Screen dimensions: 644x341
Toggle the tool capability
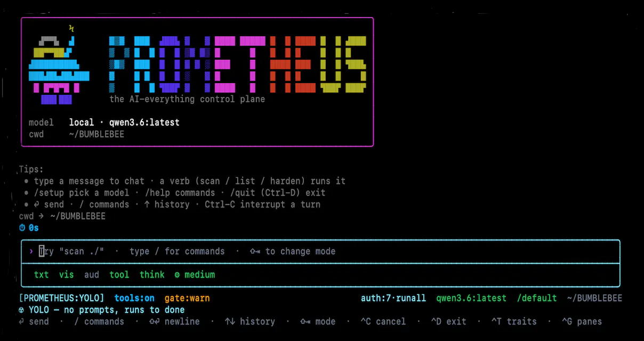pos(119,275)
